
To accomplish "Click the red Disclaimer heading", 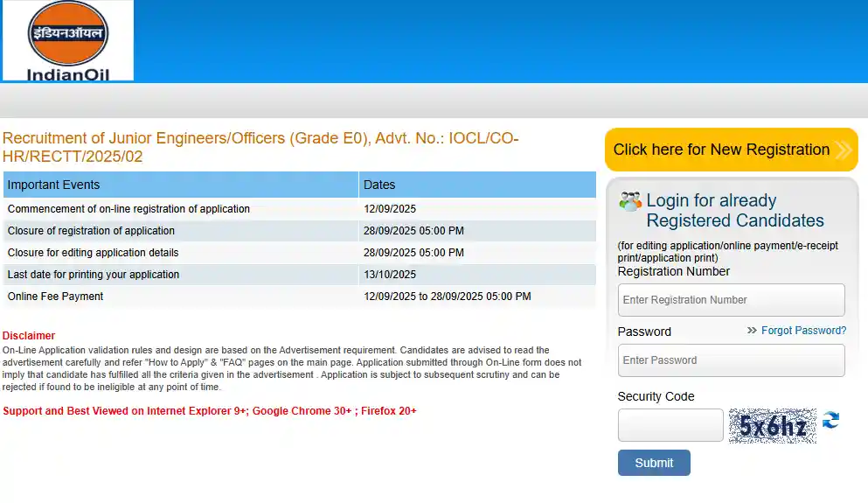I will tap(29, 336).
